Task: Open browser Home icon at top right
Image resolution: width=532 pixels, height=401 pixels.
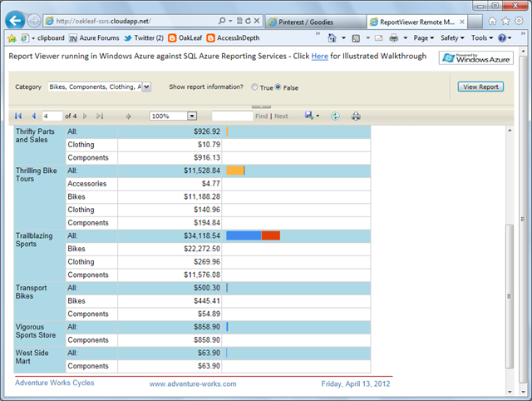Action: point(492,21)
